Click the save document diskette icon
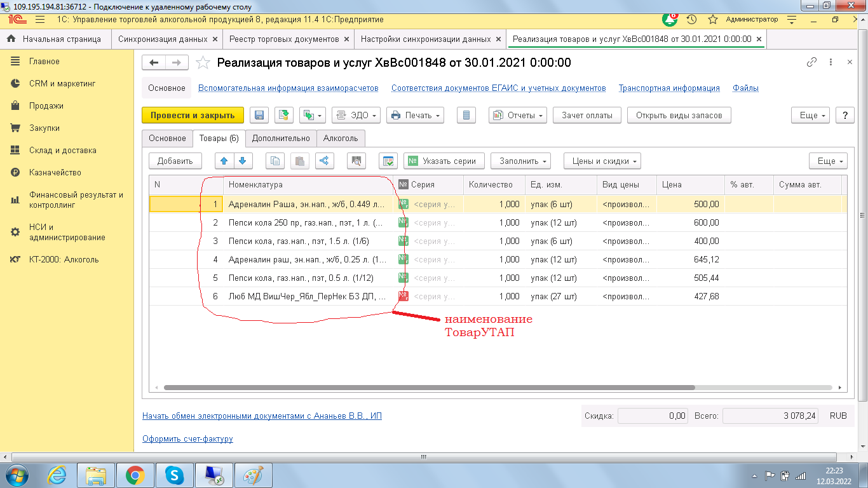 259,115
